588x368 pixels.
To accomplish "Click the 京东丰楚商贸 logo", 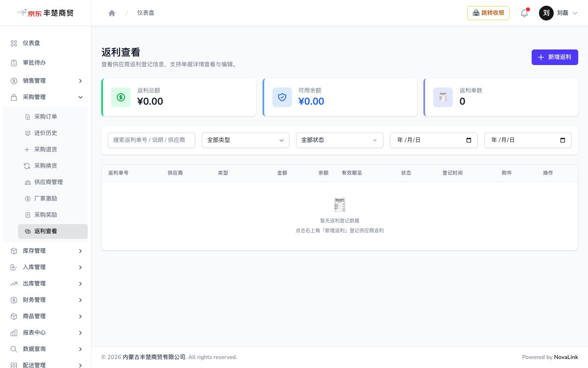I will tap(45, 13).
